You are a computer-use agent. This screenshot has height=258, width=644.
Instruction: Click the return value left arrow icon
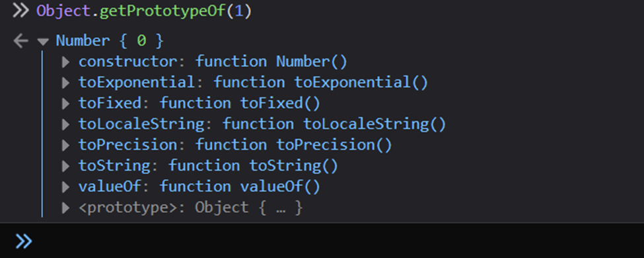[20, 41]
